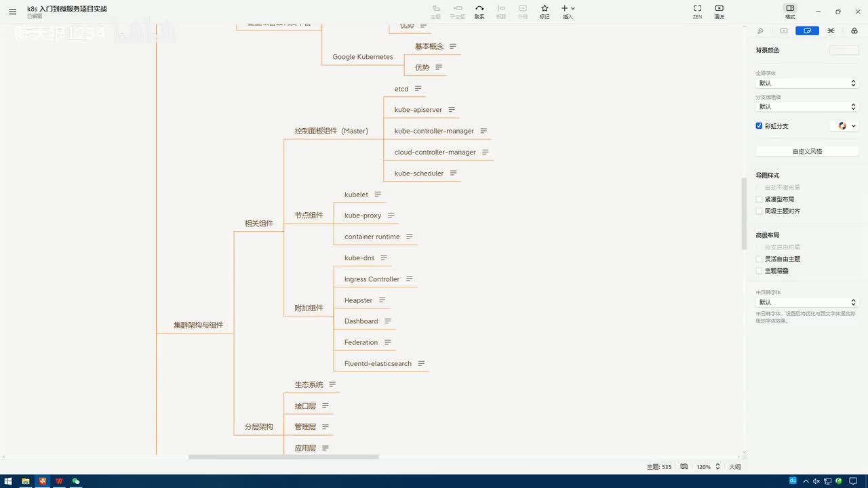Open the 全局字体 global font dropdown

click(x=807, y=83)
